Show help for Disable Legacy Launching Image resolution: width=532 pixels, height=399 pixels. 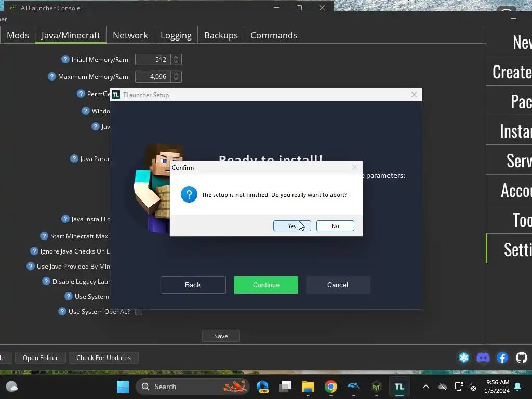(x=46, y=281)
